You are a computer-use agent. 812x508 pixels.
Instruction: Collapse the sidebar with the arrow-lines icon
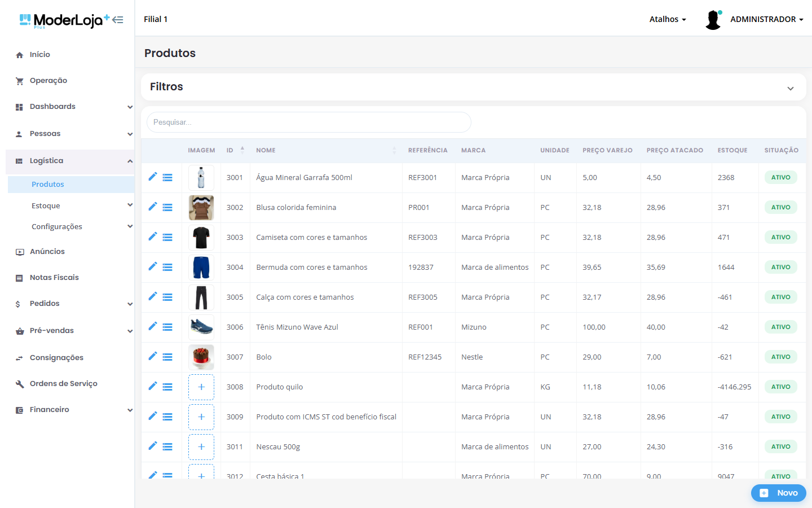pyautogui.click(x=117, y=20)
